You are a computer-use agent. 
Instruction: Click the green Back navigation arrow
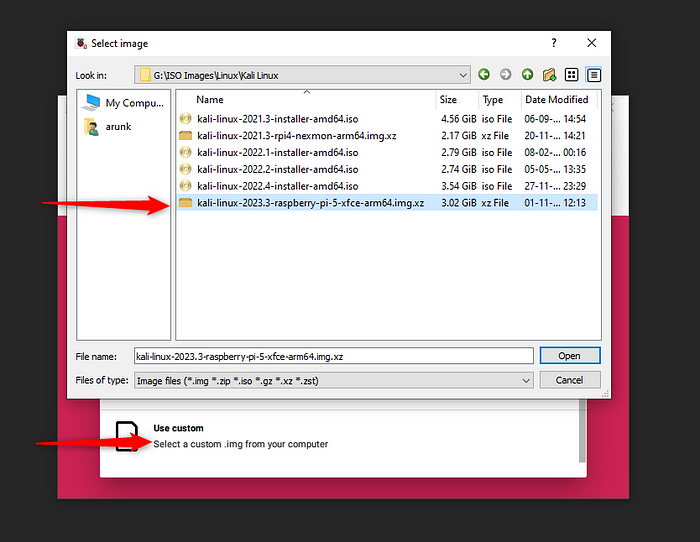pos(484,75)
